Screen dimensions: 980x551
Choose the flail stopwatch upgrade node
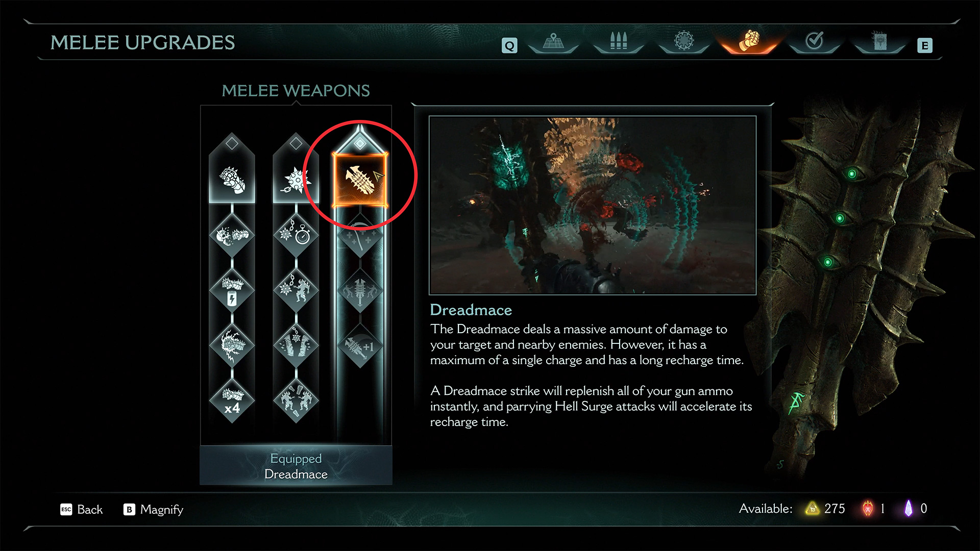pyautogui.click(x=296, y=235)
